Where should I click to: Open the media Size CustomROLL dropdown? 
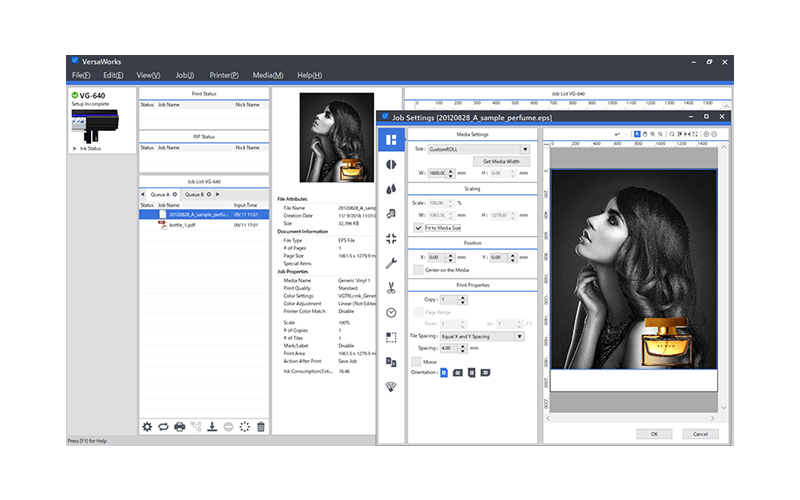[x=479, y=148]
